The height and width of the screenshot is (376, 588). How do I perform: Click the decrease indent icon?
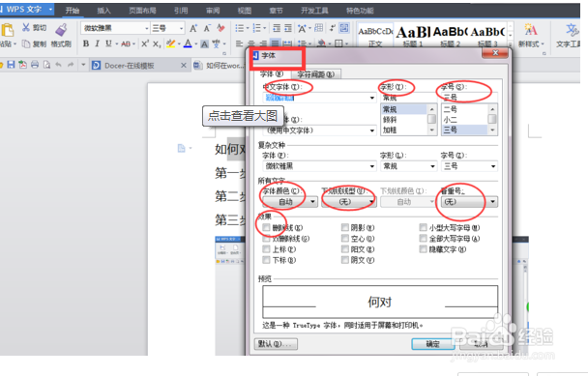tap(277, 28)
